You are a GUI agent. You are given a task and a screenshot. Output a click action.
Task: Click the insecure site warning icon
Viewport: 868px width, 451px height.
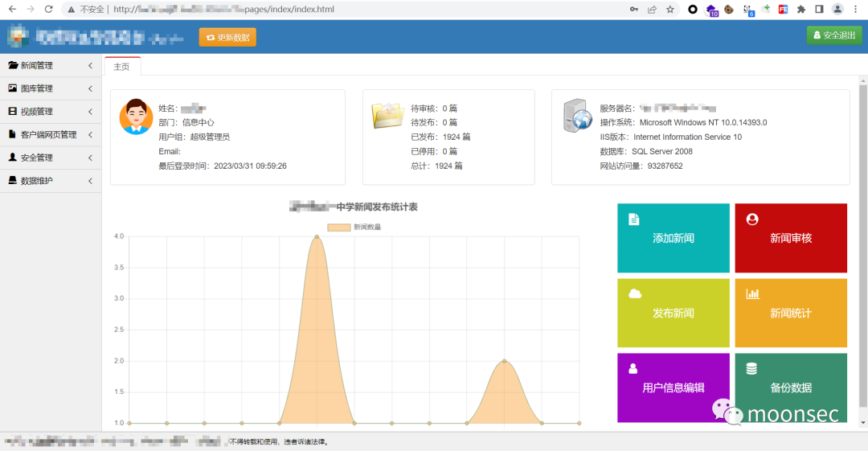click(x=71, y=10)
